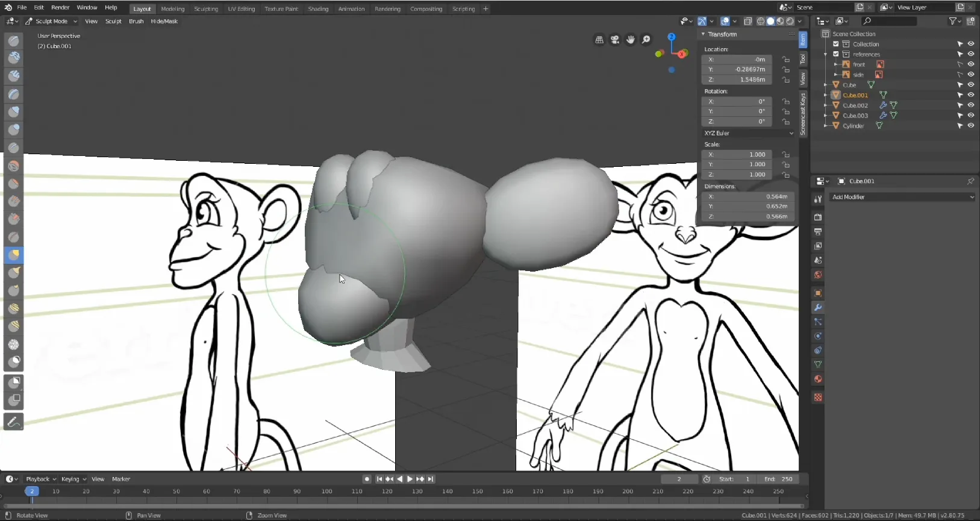Expand Cube.001 in the outliner
Viewport: 980px width, 521px height.
point(826,95)
